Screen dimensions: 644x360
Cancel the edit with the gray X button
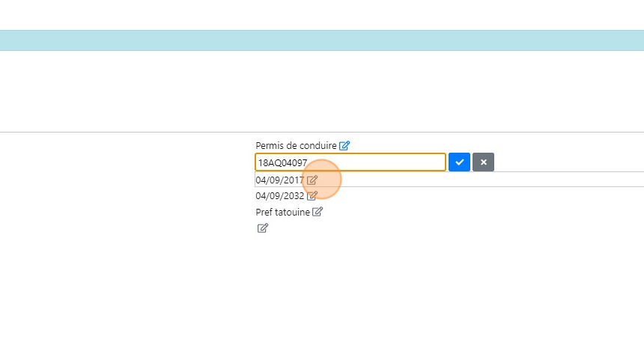[x=484, y=162]
